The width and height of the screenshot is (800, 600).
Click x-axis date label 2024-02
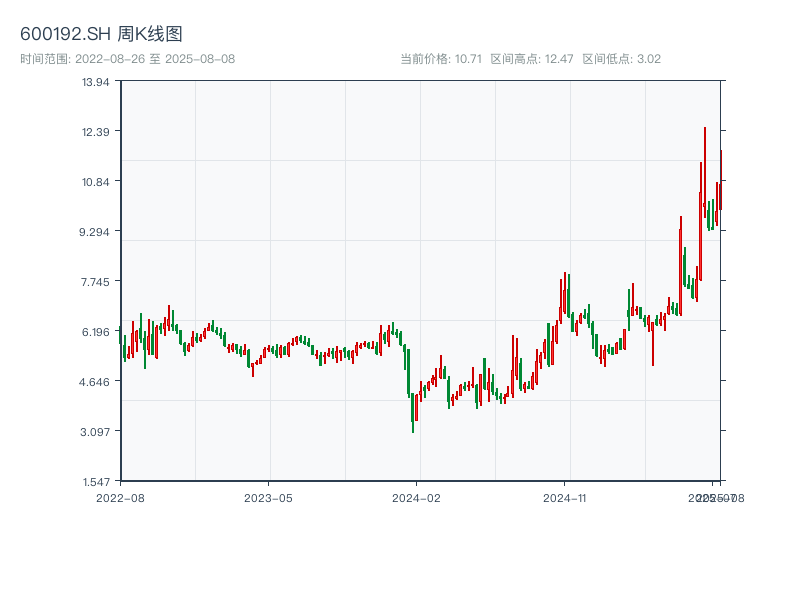pyautogui.click(x=416, y=498)
